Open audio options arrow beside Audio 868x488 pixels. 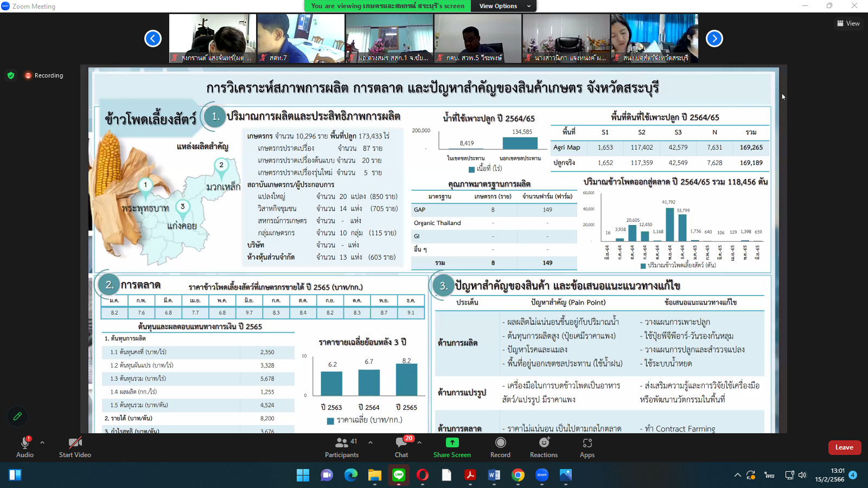point(42,442)
